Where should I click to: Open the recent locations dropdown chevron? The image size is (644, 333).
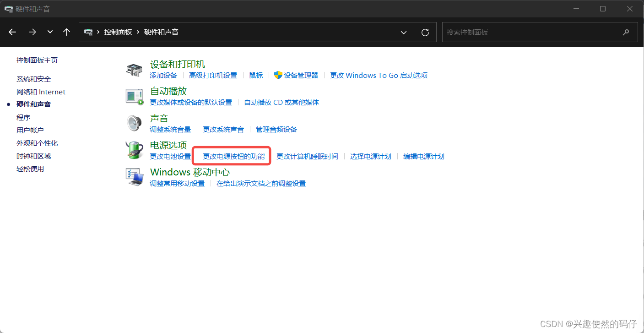click(x=50, y=32)
